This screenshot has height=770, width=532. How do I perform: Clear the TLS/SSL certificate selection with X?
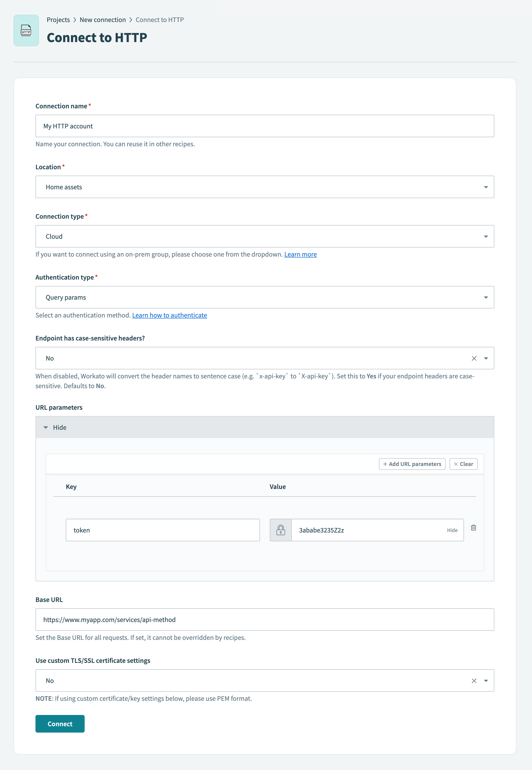click(x=474, y=681)
